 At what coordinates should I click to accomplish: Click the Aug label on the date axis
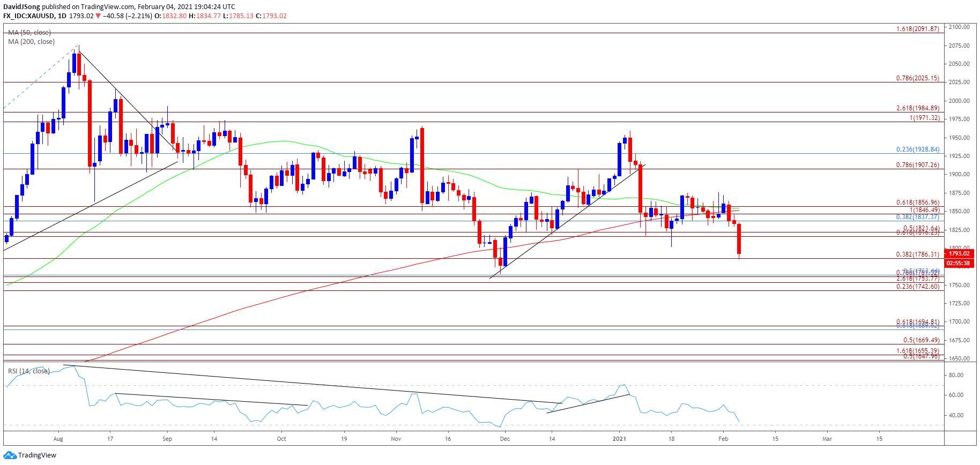[x=58, y=438]
